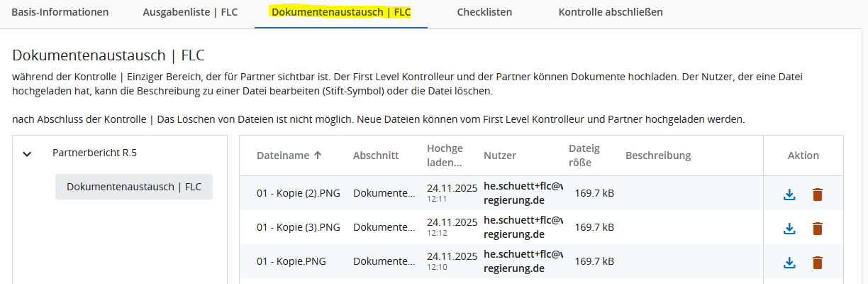Click the Beschreibung column header
This screenshot has width=868, height=284.
tap(658, 155)
